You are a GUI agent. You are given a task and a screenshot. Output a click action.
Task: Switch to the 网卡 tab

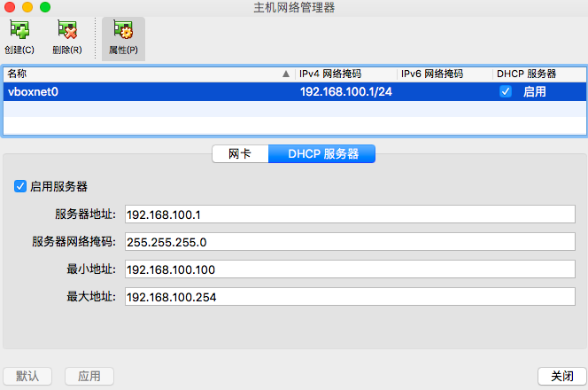click(240, 153)
